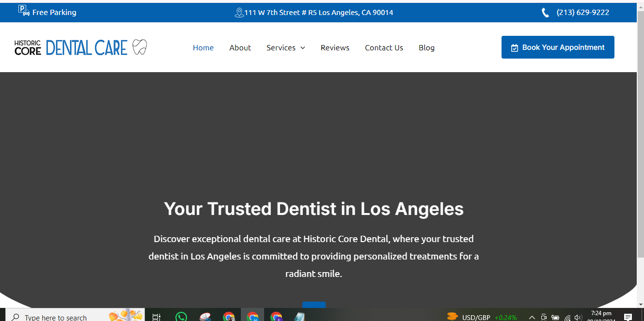Open the 111 W 7th Street address link
The width and height of the screenshot is (644, 321).
318,13
